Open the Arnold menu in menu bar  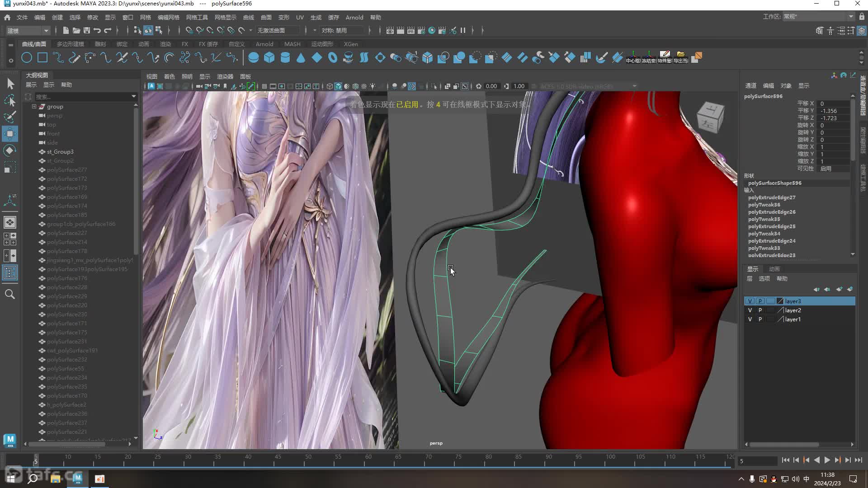click(354, 17)
